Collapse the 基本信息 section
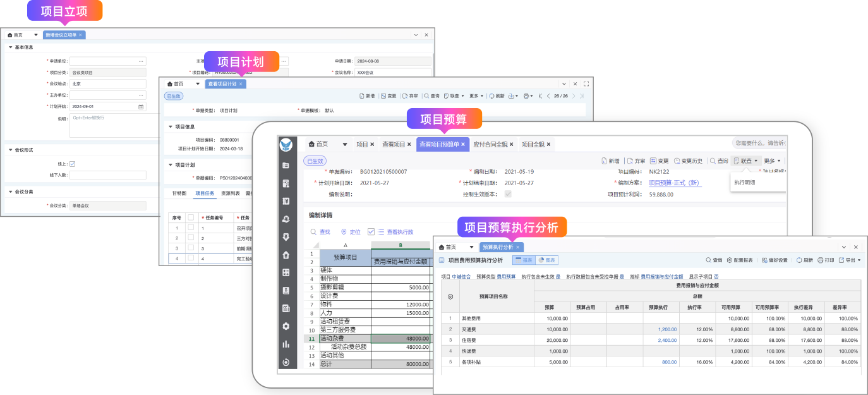This screenshot has height=395, width=868. pyautogui.click(x=10, y=47)
